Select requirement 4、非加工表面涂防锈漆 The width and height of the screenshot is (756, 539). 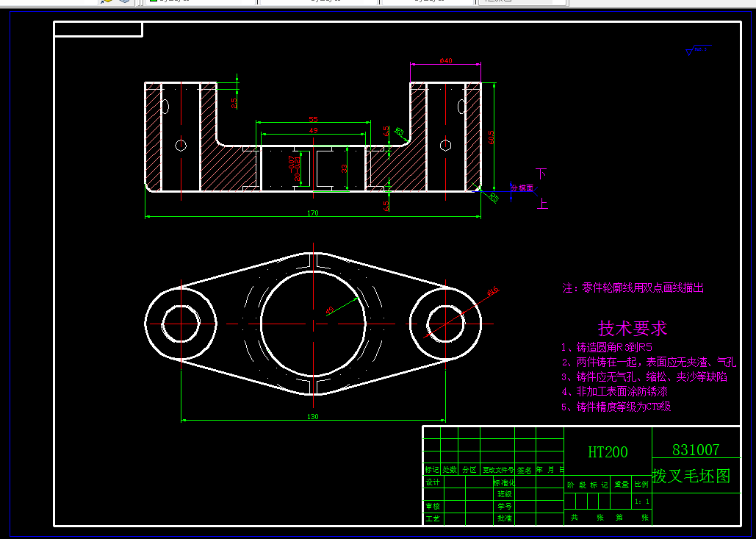click(614, 391)
